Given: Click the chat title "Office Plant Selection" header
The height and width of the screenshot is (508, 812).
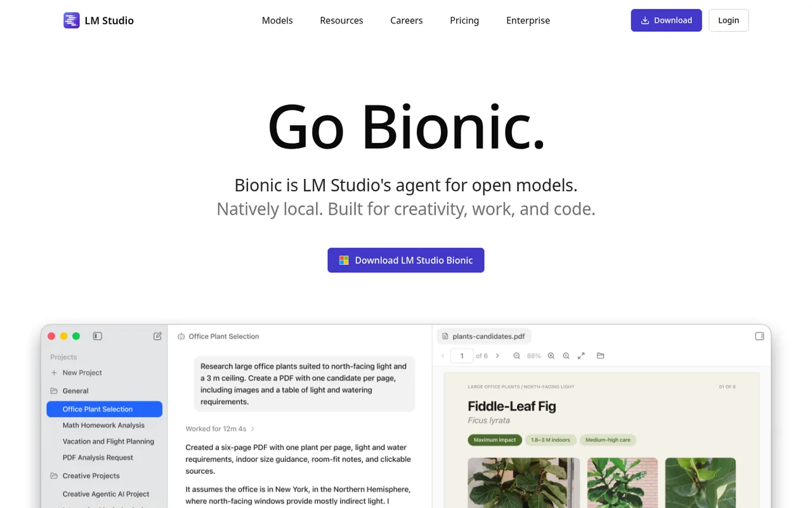Looking at the screenshot, I should tap(224, 337).
